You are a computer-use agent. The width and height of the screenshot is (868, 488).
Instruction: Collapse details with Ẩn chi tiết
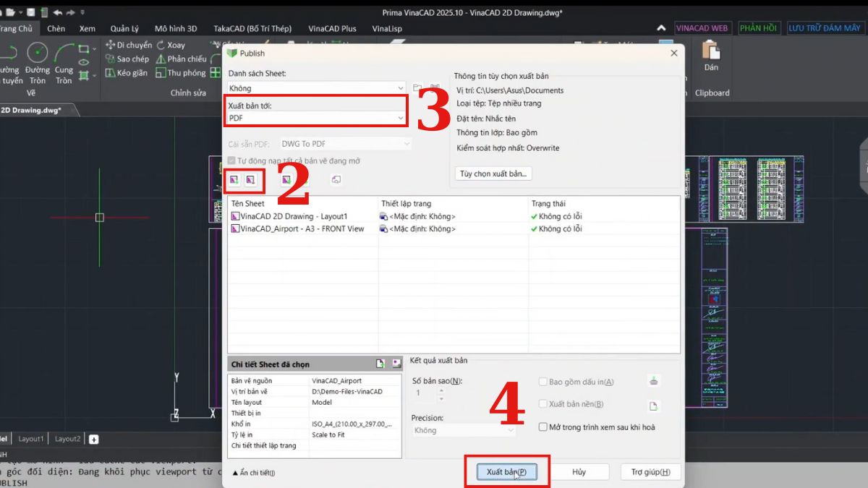(x=253, y=472)
